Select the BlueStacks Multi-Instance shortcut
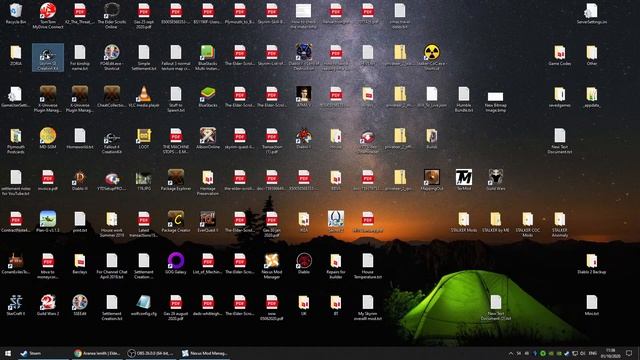 [x=207, y=58]
